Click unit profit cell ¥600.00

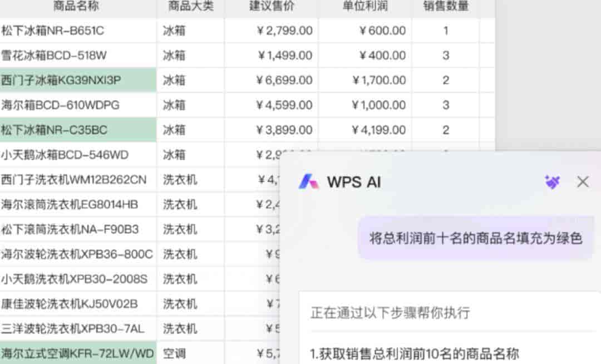coord(365,31)
